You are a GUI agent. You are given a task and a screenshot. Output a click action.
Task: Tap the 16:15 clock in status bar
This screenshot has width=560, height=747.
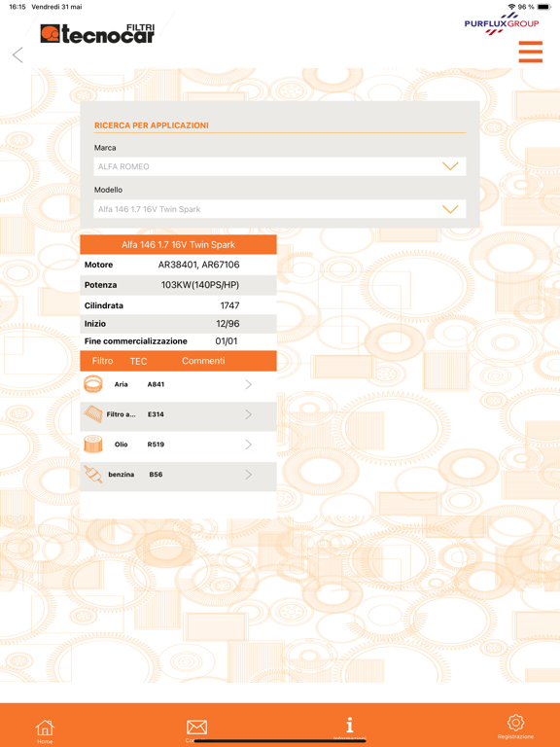(17, 7)
